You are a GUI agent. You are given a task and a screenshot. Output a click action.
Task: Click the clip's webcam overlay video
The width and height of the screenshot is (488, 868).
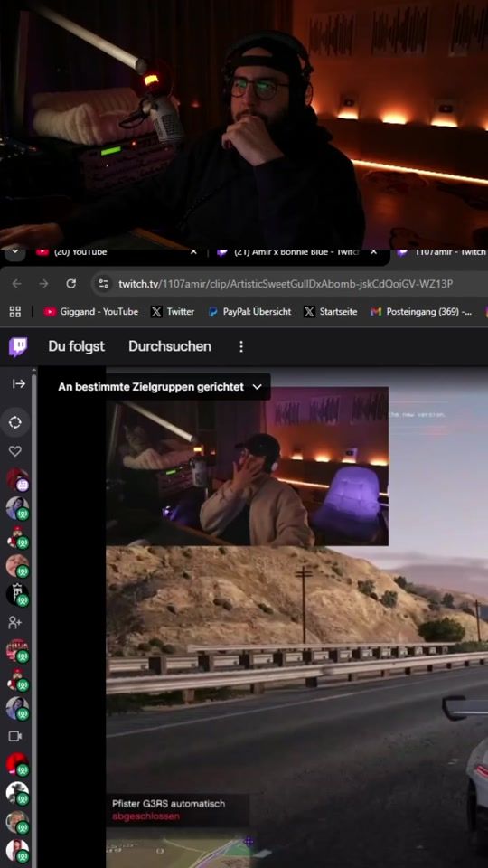[x=248, y=467]
